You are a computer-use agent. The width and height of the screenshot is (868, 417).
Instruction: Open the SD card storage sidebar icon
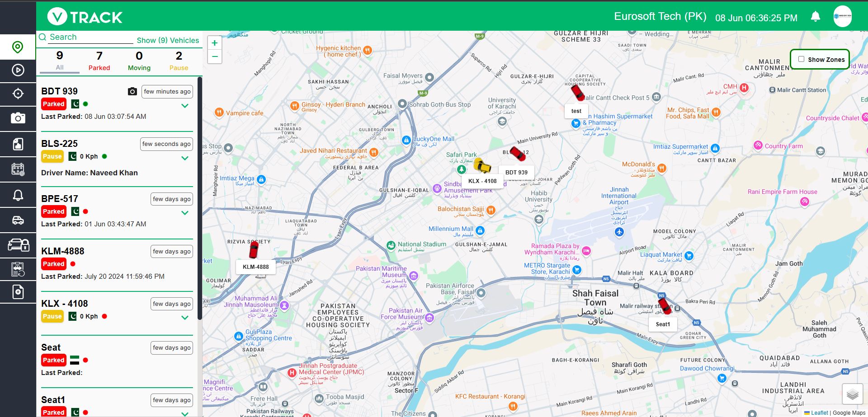(18, 144)
